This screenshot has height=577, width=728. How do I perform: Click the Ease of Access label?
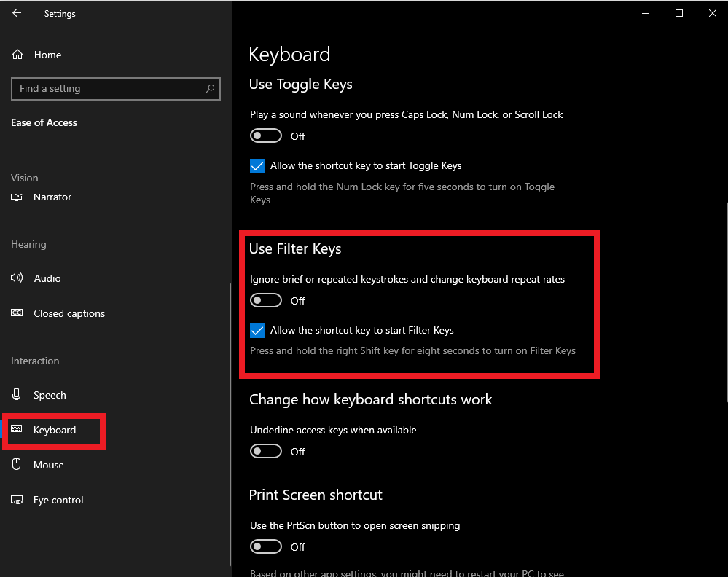click(44, 122)
